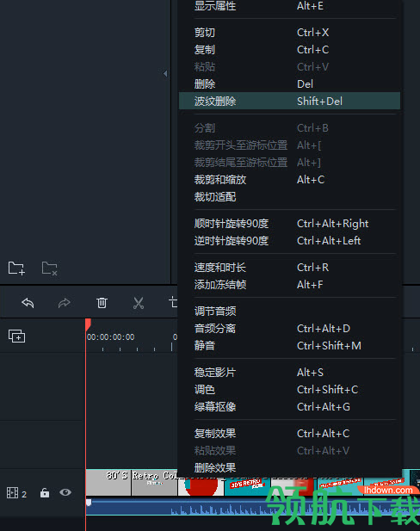Click the scissors split icon
The height and width of the screenshot is (531, 420).
[x=139, y=303]
